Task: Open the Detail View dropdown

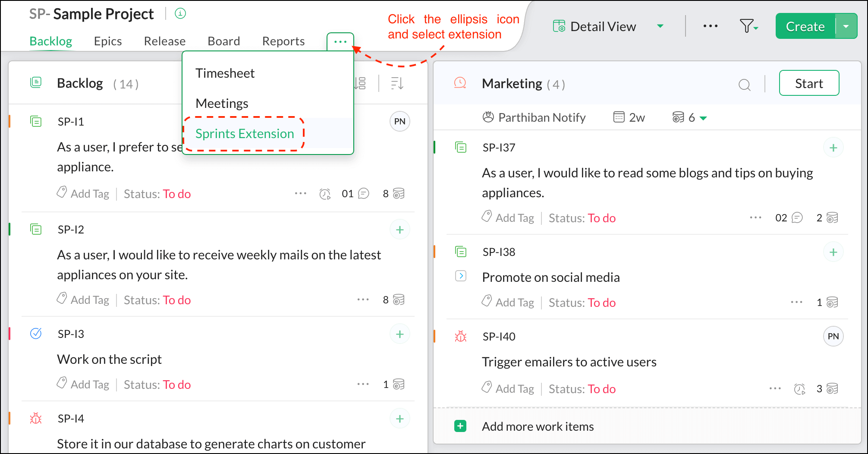Action: click(x=660, y=26)
